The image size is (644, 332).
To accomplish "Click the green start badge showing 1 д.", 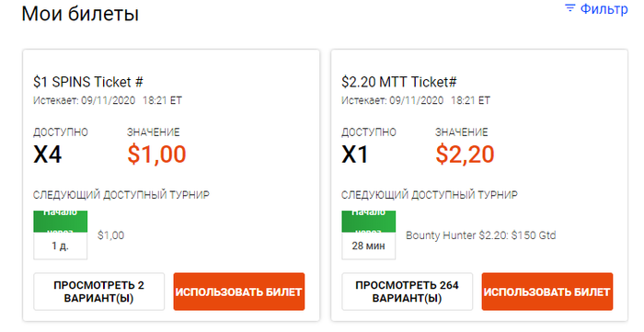I will [x=61, y=235].
